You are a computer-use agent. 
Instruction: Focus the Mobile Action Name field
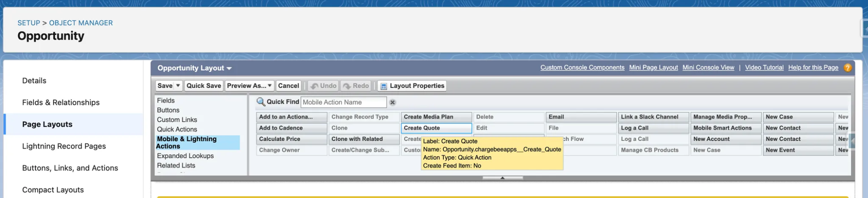(x=343, y=102)
